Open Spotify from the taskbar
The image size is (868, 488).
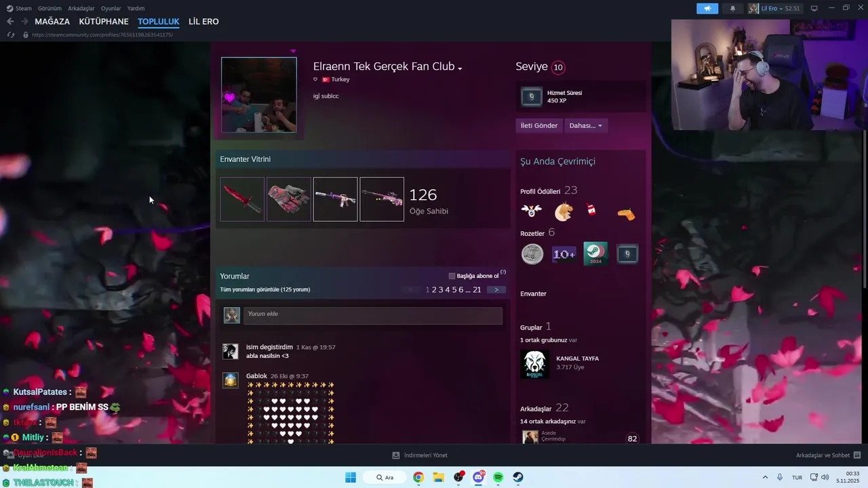[x=498, y=477]
